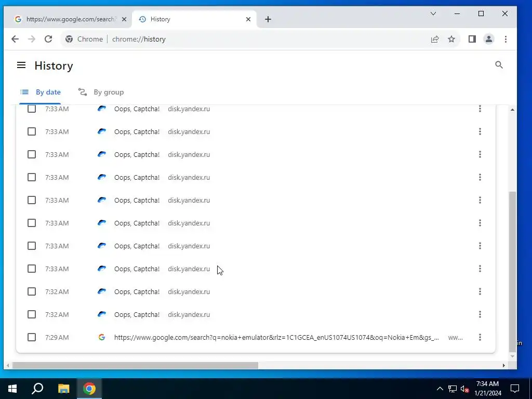Viewport: 532px width, 399px height.
Task: Bookmark this page with the star icon
Action: pos(451,39)
